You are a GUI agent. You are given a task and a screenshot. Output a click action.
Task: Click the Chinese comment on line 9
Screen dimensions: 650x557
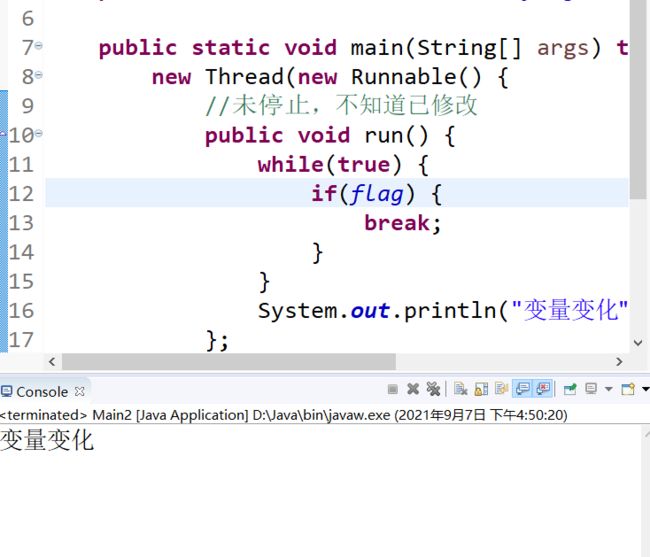click(342, 105)
